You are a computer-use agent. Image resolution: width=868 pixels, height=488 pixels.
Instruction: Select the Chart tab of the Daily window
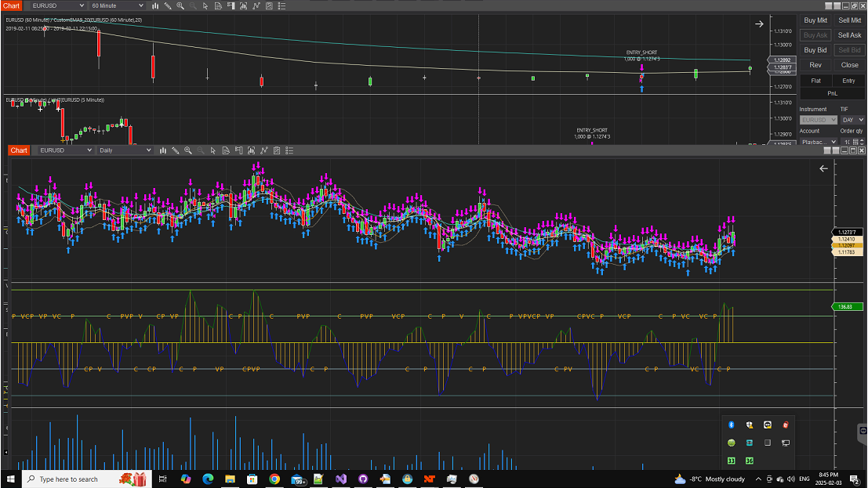19,150
